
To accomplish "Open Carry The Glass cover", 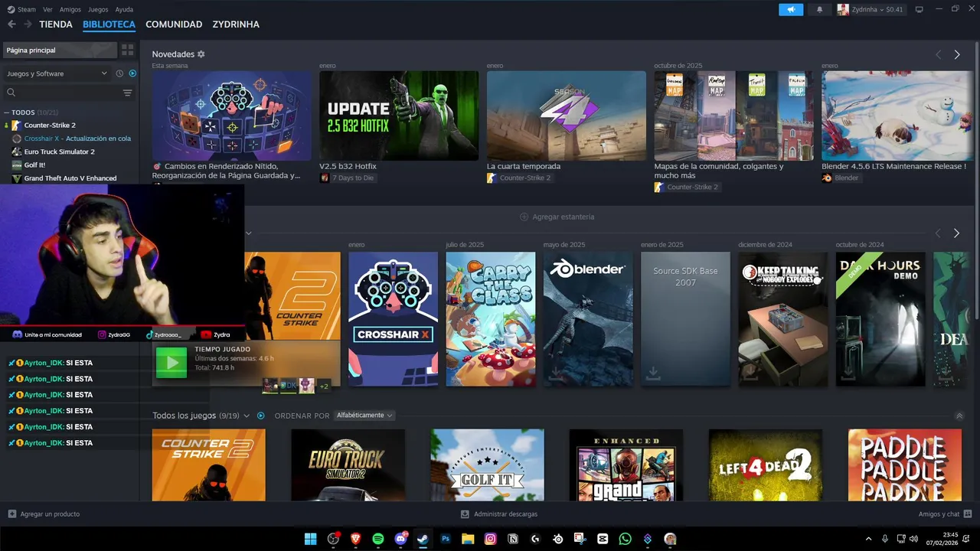I will coord(491,319).
